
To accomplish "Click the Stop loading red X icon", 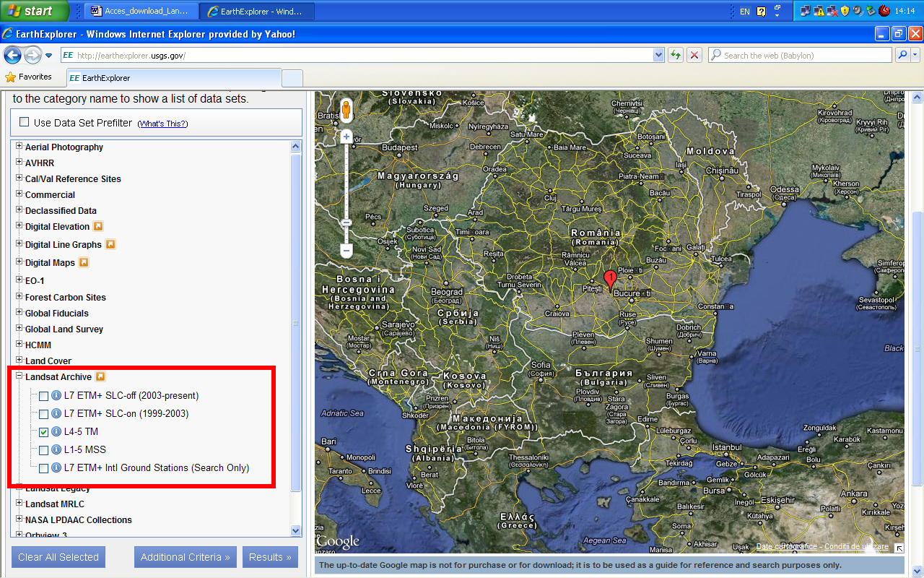I will click(694, 55).
